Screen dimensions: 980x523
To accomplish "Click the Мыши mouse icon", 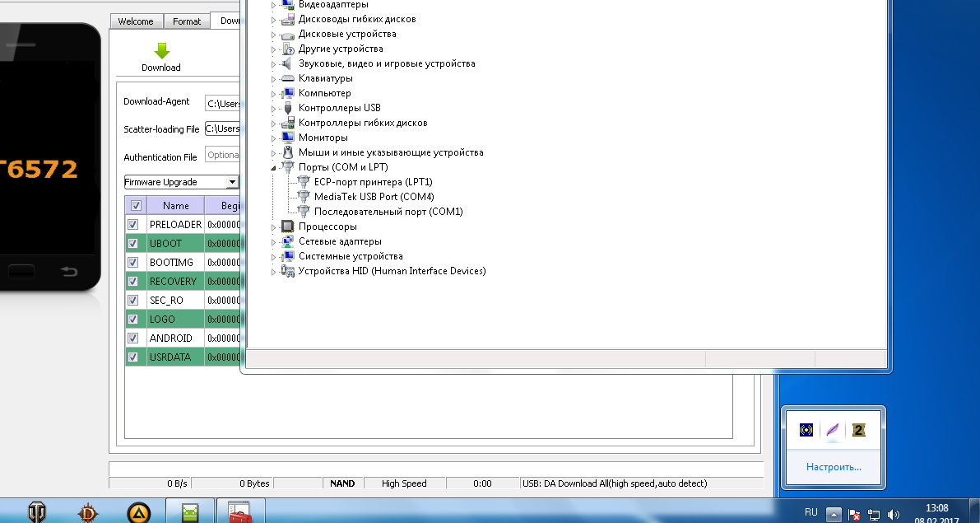I will point(287,152).
